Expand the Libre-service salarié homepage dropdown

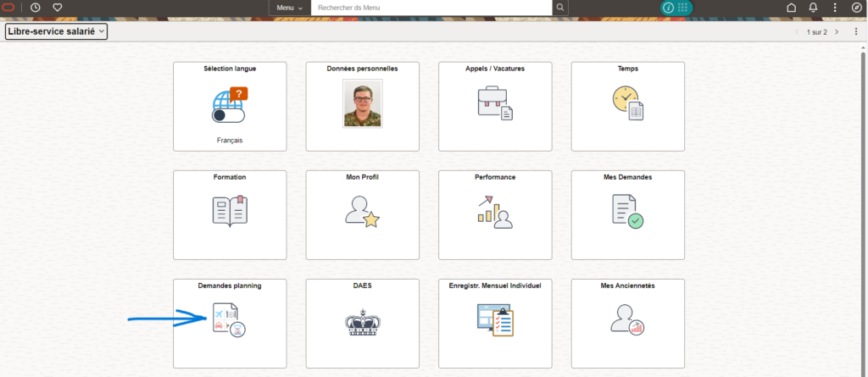click(56, 31)
